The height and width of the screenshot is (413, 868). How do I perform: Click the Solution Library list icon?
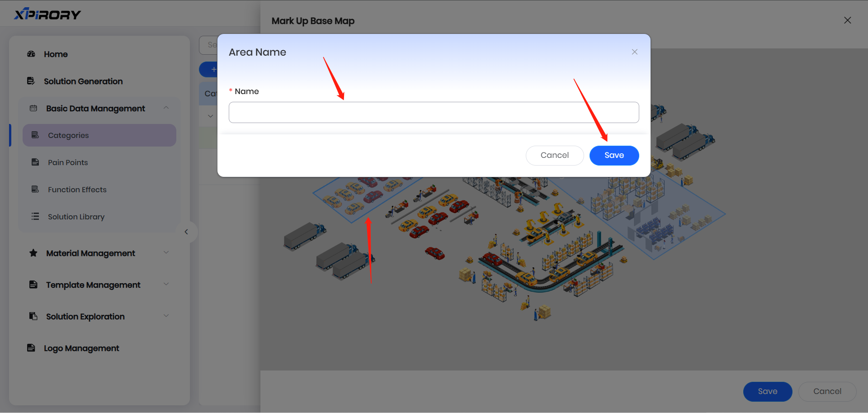pyautogui.click(x=35, y=217)
